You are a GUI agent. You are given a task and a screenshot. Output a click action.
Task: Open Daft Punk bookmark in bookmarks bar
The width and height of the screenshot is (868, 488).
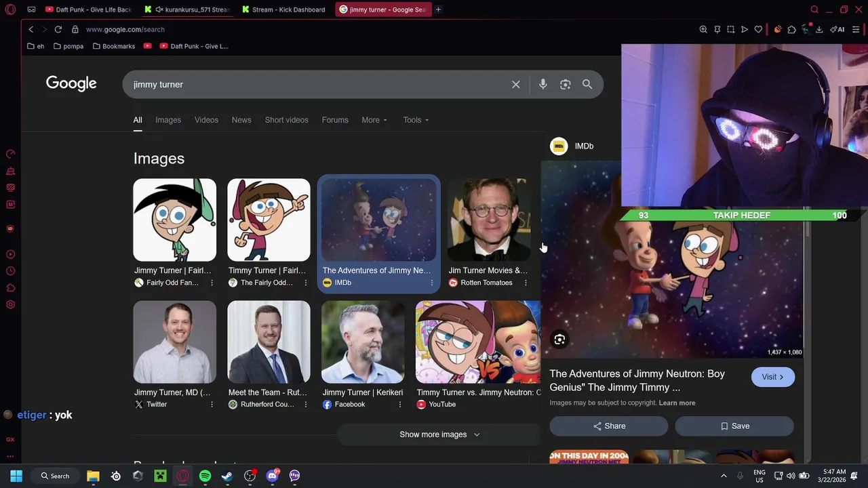tap(194, 46)
